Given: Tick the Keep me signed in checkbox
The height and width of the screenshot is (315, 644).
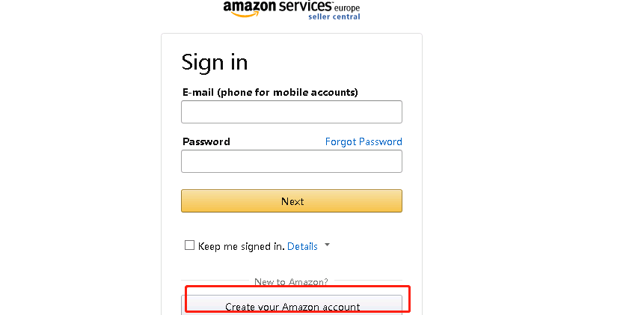Looking at the screenshot, I should point(190,245).
